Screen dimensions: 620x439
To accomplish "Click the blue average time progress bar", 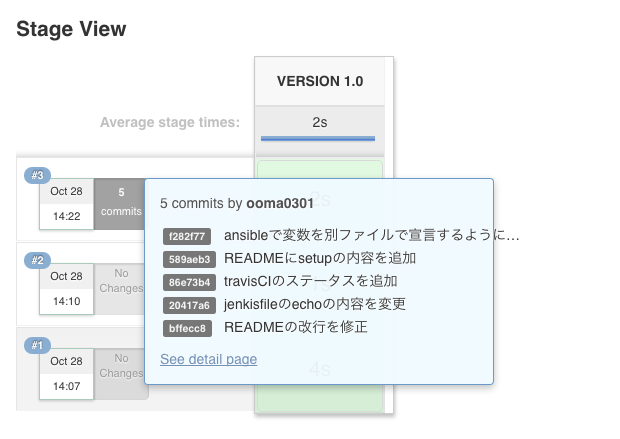I will point(318,138).
